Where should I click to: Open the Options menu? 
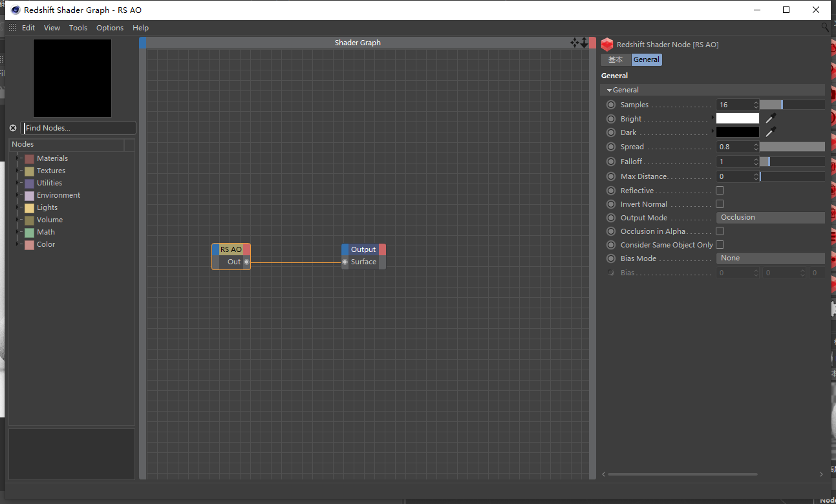coord(110,28)
